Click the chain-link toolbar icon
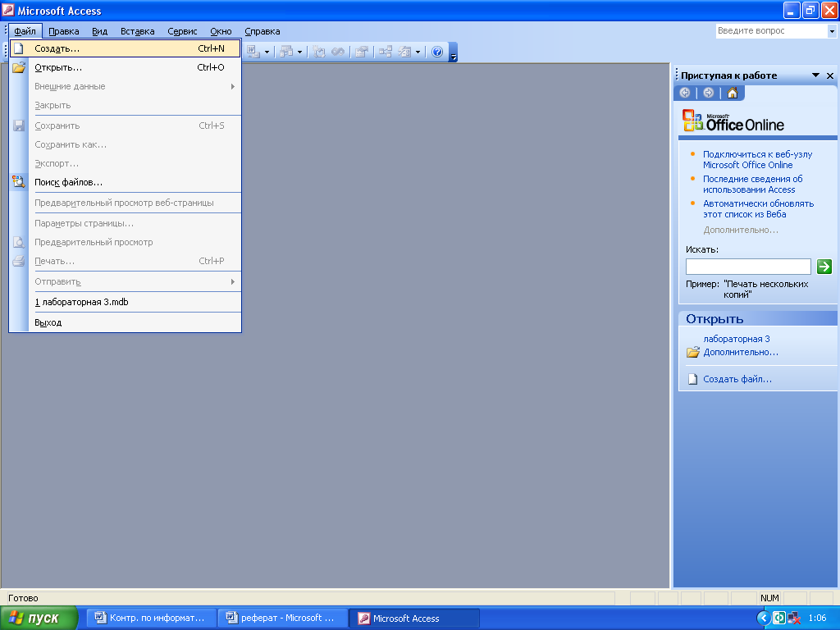840x630 pixels. coord(338,52)
